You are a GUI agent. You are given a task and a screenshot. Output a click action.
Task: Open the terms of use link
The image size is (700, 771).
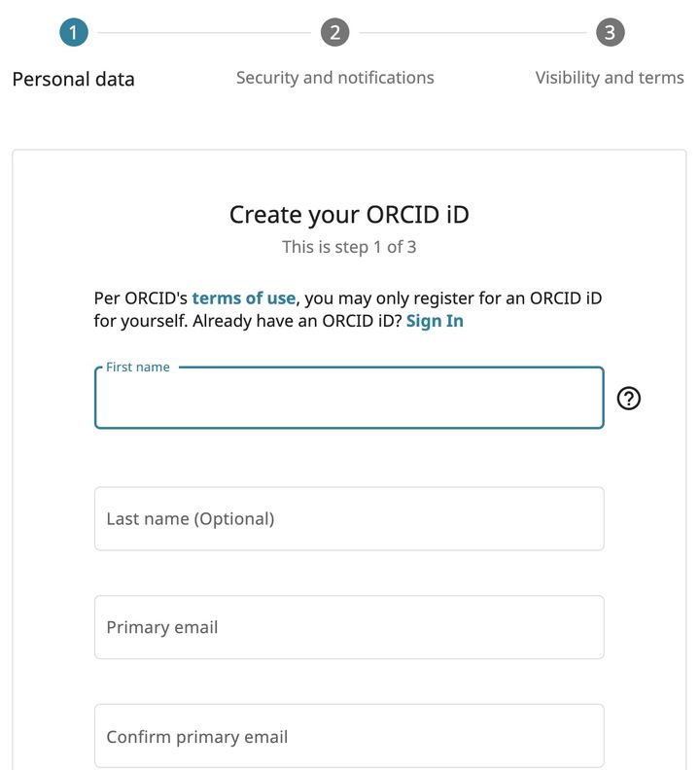[243, 298]
